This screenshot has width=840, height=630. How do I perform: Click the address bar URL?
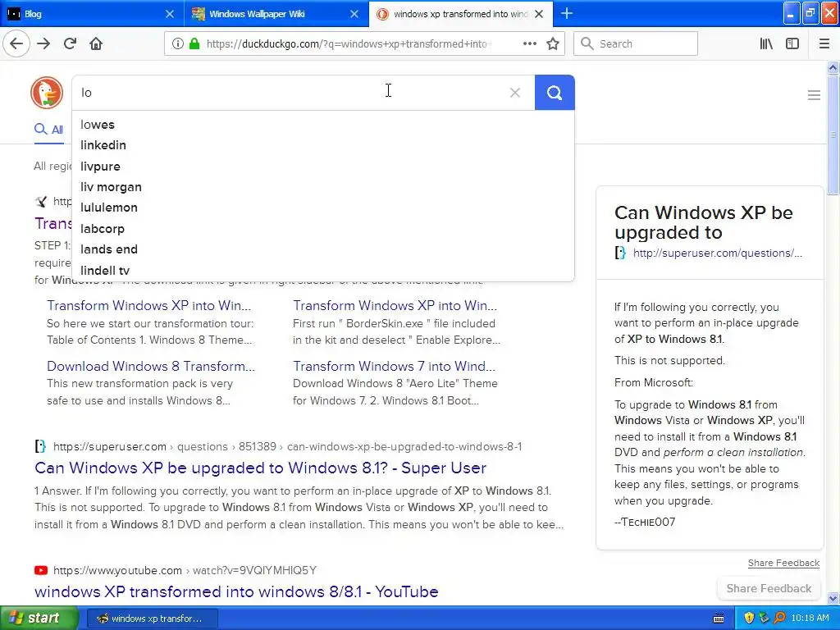pyautogui.click(x=348, y=44)
